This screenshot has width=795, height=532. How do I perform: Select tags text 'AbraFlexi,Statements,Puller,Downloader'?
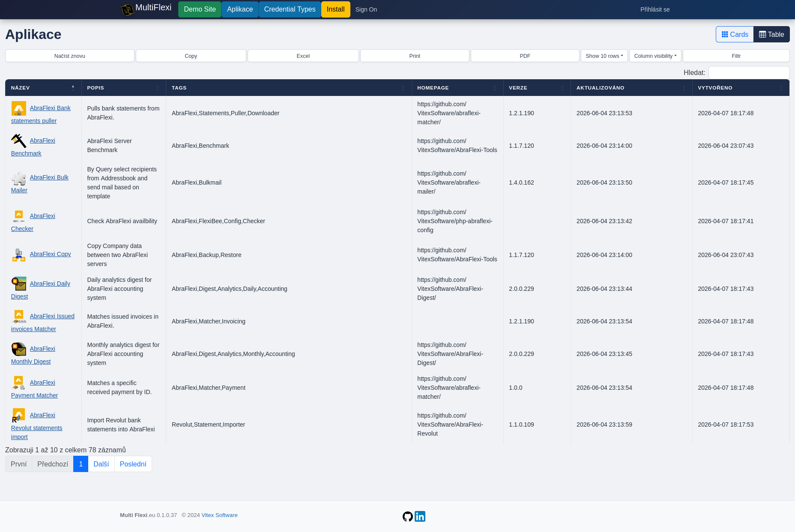coord(225,113)
